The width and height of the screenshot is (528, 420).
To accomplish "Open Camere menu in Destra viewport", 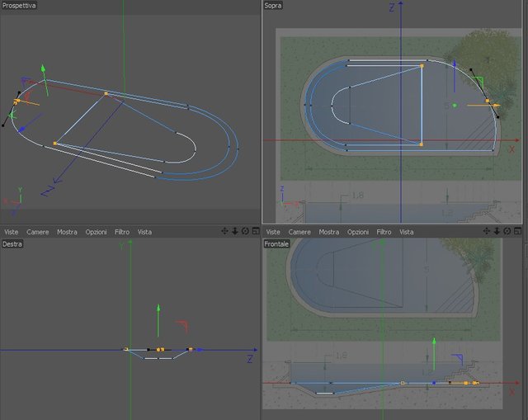I will pyautogui.click(x=38, y=232).
